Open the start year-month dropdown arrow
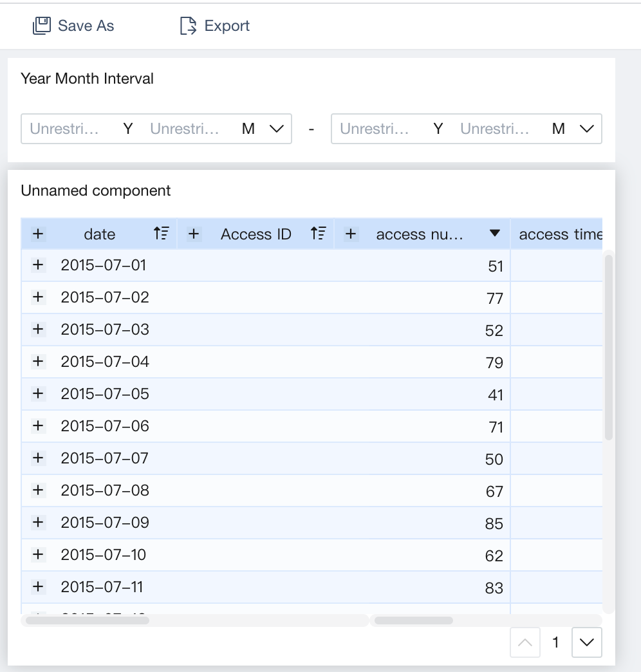Viewport: 641px width, 672px height. click(277, 129)
